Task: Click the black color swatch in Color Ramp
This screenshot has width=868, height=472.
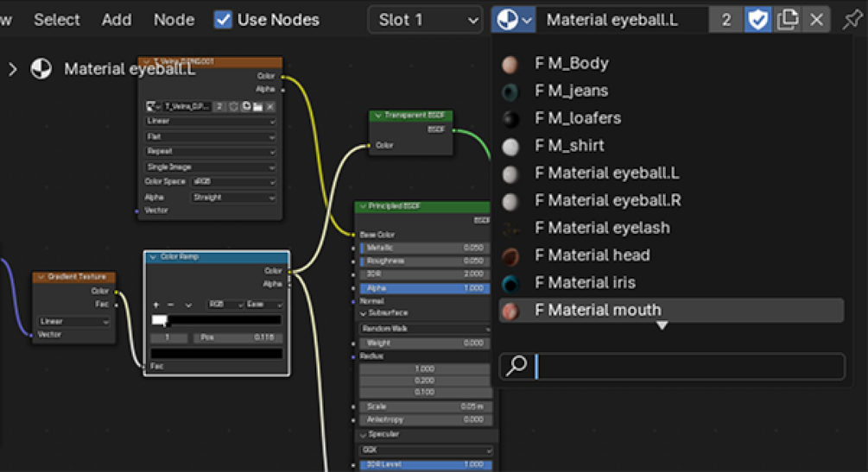Action: [x=217, y=354]
